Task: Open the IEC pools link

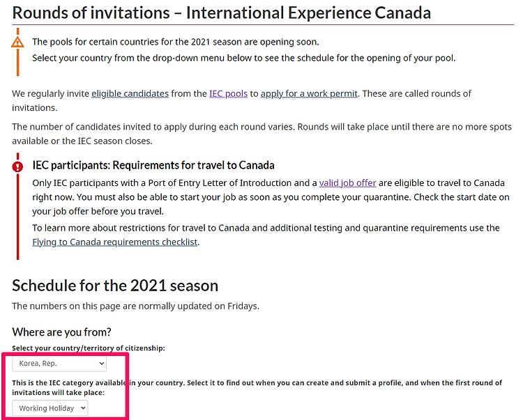Action: (228, 93)
